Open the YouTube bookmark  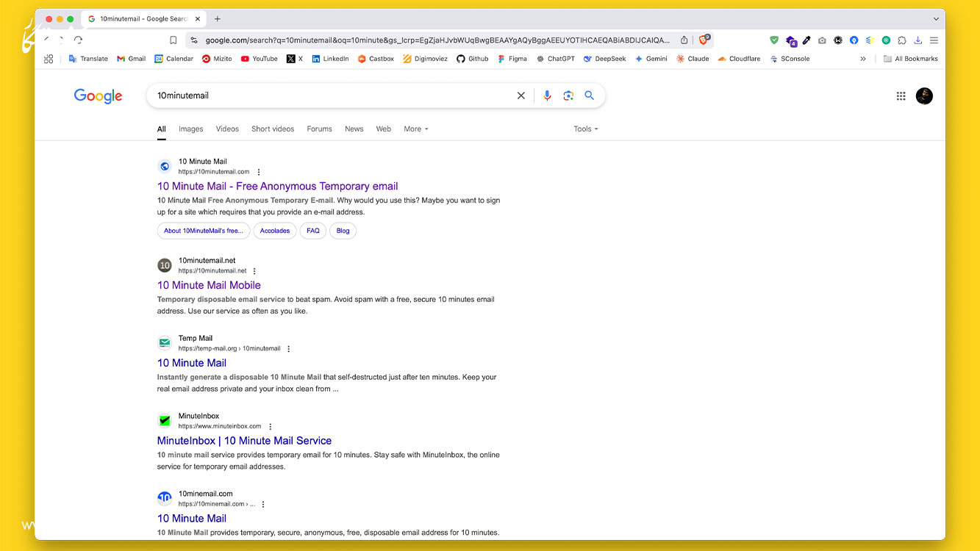pos(259,59)
